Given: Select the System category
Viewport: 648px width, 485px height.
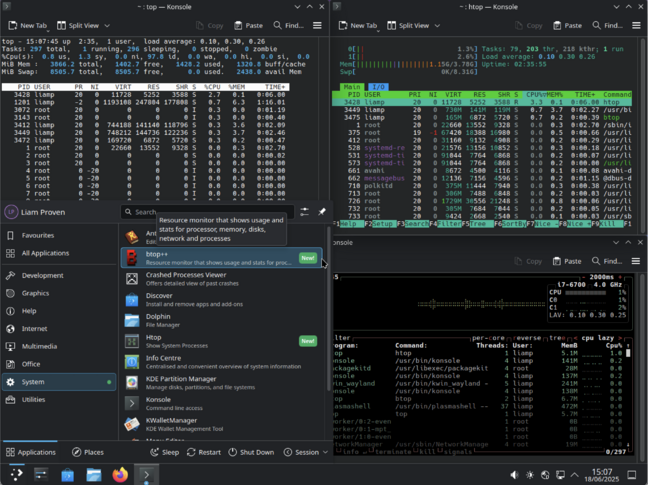Looking at the screenshot, I should tap(59, 382).
